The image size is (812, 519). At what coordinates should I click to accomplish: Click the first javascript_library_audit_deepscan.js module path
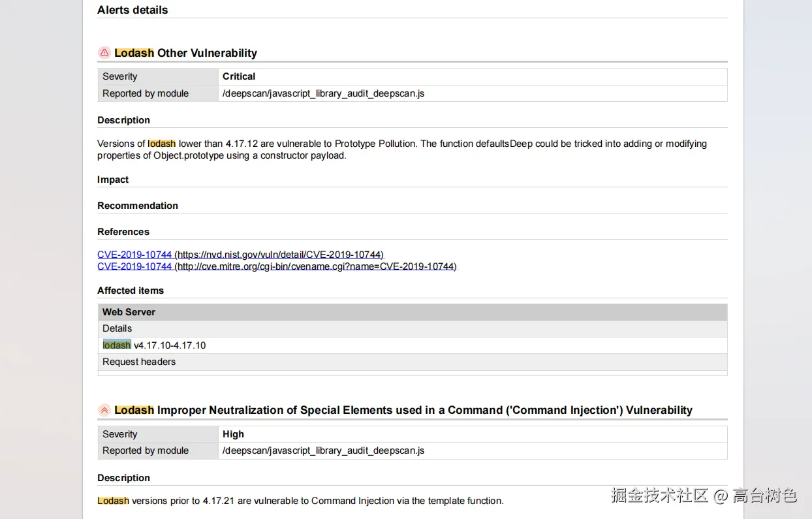coord(323,93)
